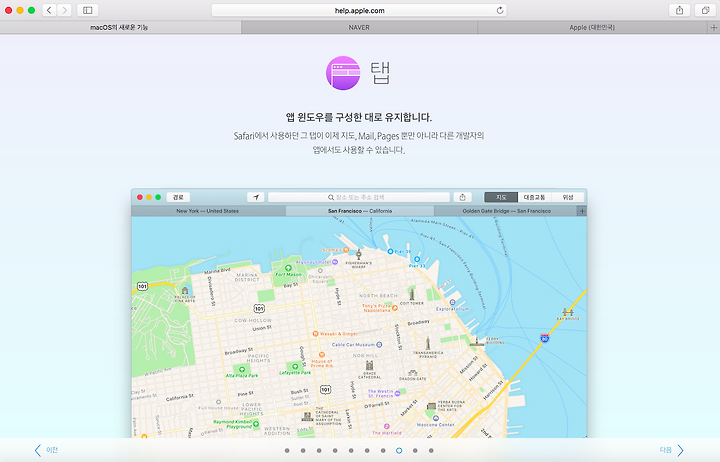Click the Maps search address field
720x462 pixels.
coord(359,197)
